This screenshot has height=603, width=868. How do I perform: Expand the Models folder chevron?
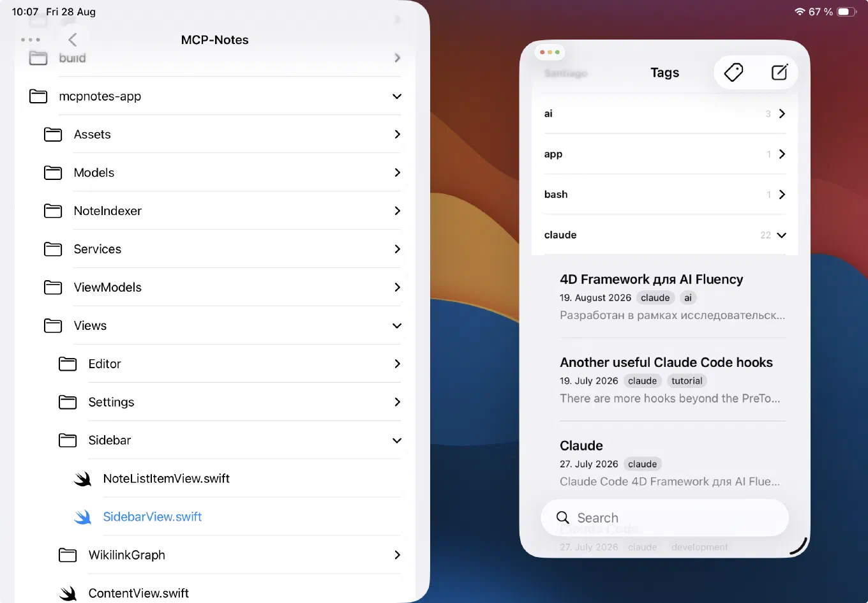tap(397, 173)
